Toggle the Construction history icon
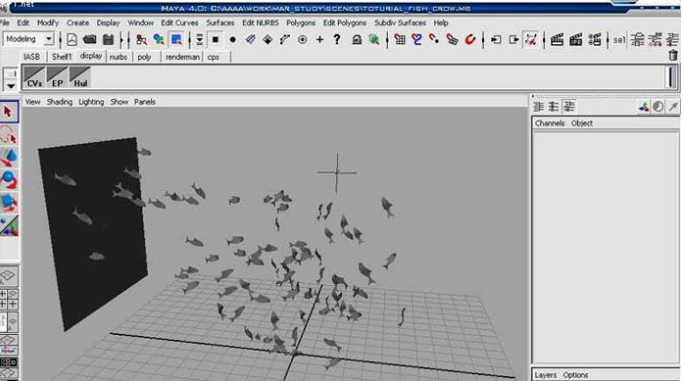The image size is (684, 381). point(531,40)
